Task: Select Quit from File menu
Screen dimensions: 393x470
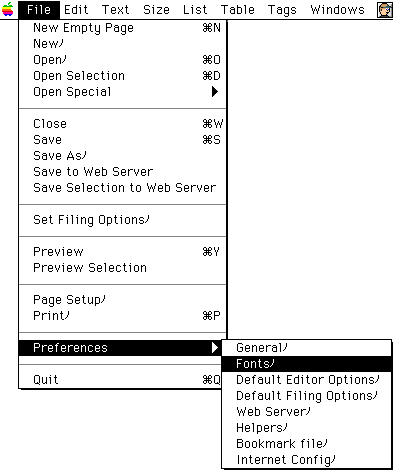Action: [123, 380]
